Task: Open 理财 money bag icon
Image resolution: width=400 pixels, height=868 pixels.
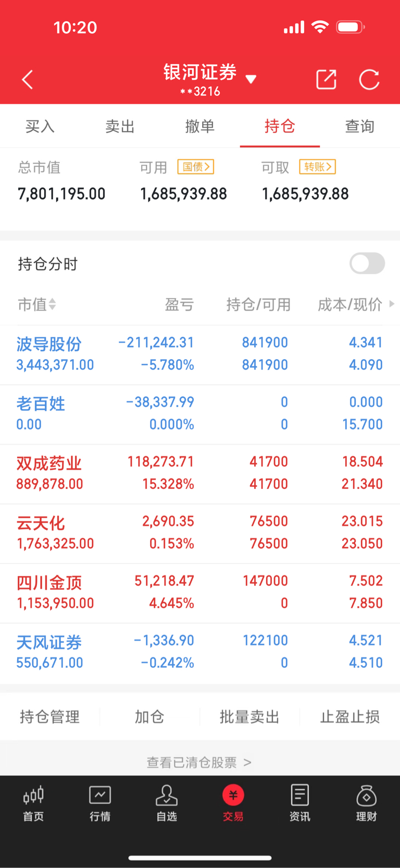Action: click(367, 796)
